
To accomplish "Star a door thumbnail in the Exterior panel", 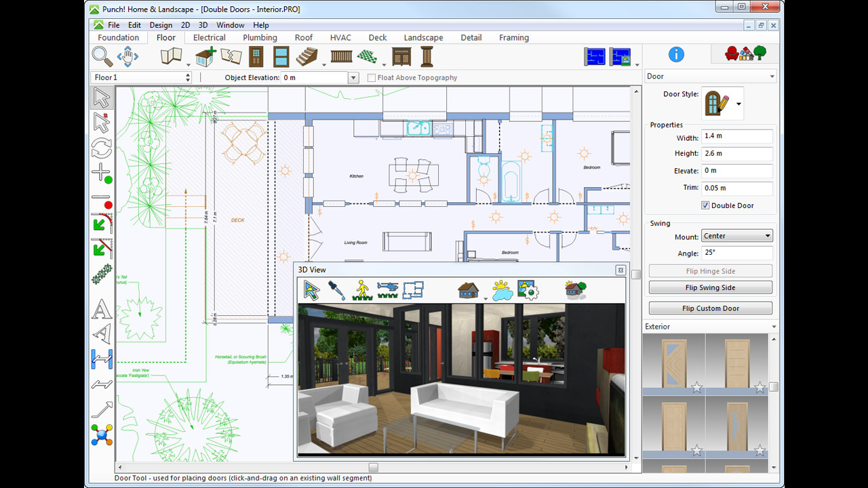I will 696,388.
